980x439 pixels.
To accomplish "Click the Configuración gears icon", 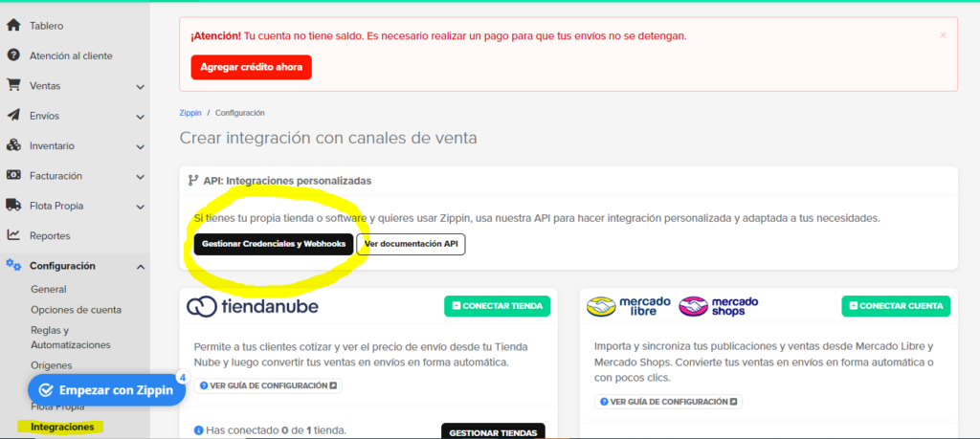I will pyautogui.click(x=13, y=265).
